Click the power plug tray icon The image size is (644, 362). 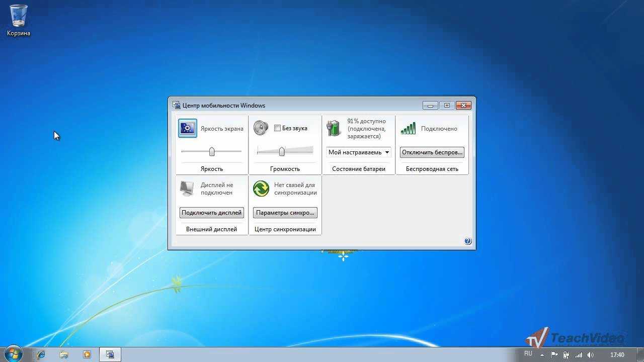(x=566, y=355)
